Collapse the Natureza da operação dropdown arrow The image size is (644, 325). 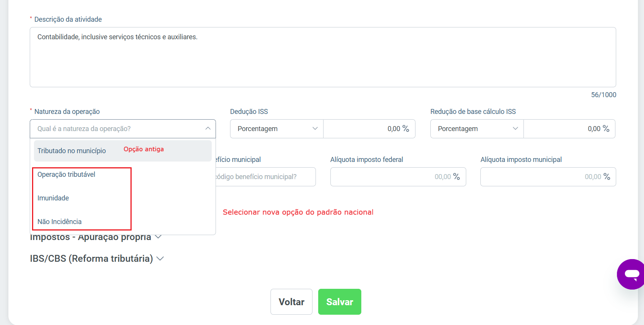tap(208, 128)
